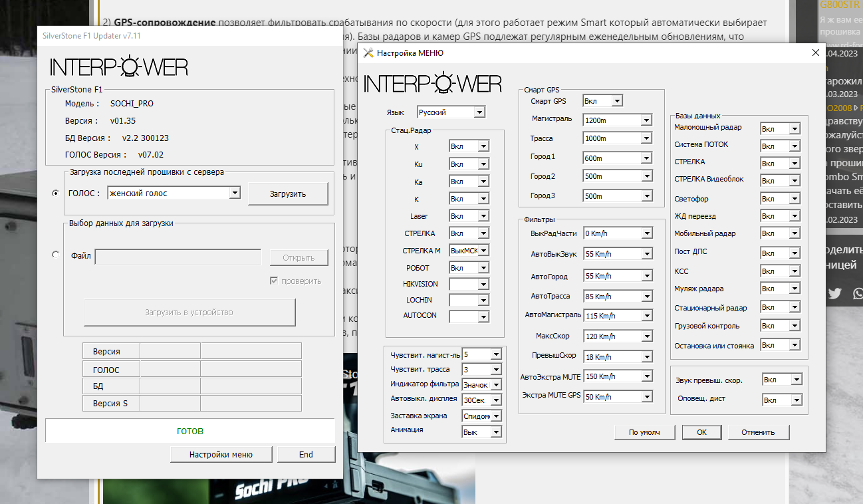Select the ГОЛОС server download radio button
863x504 pixels.
[55, 193]
